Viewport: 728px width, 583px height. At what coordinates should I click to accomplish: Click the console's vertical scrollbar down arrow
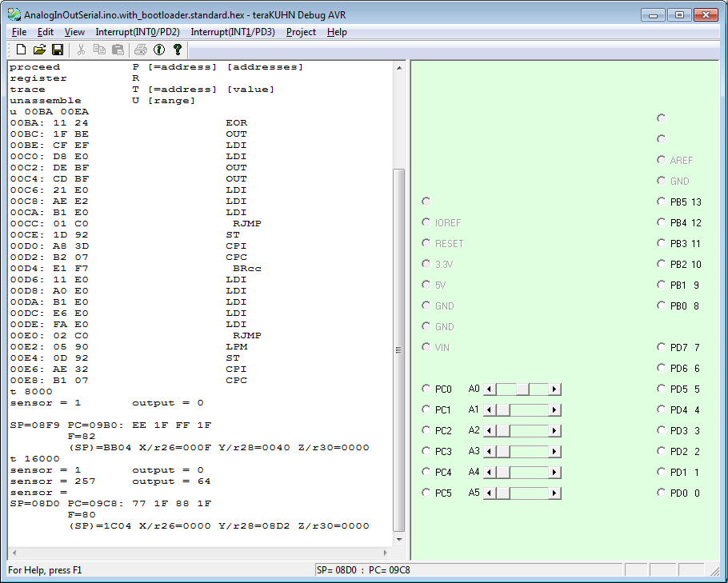click(399, 538)
